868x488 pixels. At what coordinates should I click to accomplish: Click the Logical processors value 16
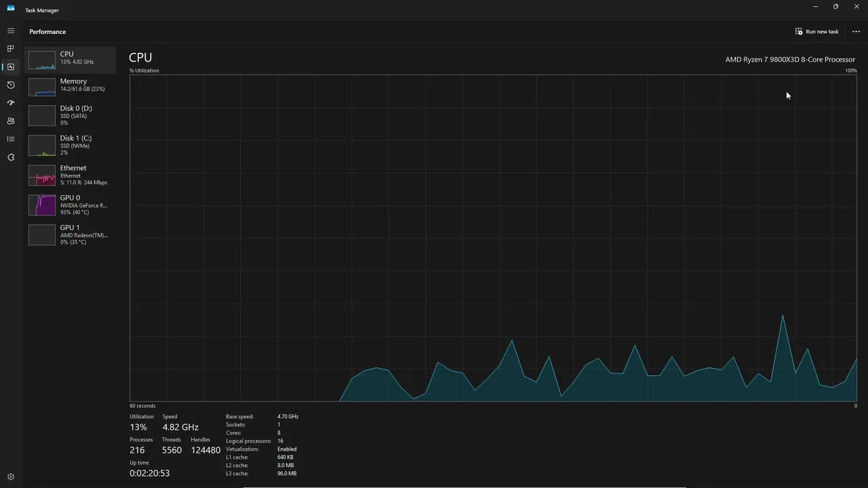coord(280,441)
